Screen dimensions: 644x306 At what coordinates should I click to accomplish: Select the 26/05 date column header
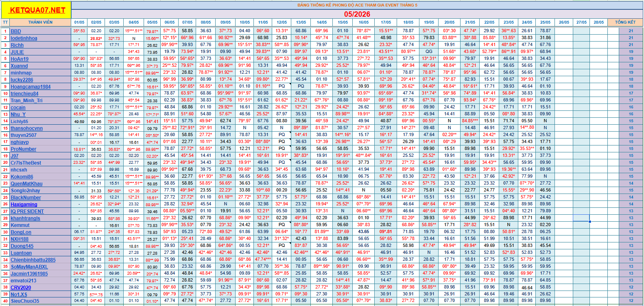564,22
